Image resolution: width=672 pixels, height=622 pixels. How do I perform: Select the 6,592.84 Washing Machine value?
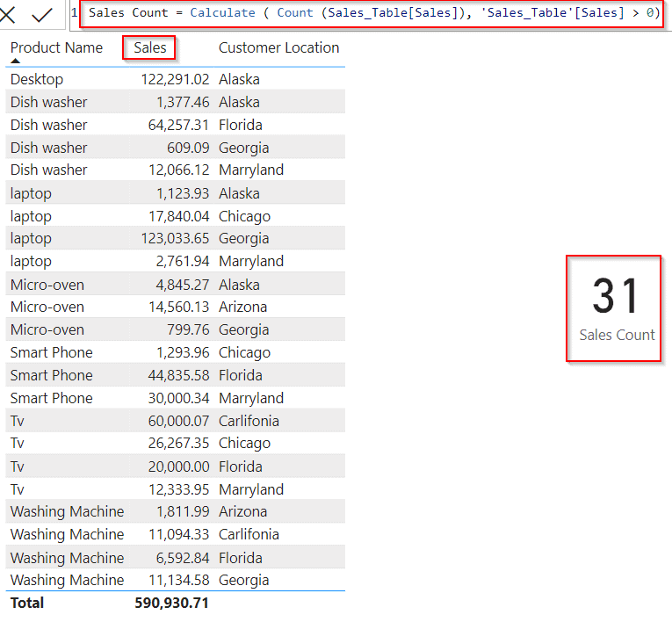point(183,558)
